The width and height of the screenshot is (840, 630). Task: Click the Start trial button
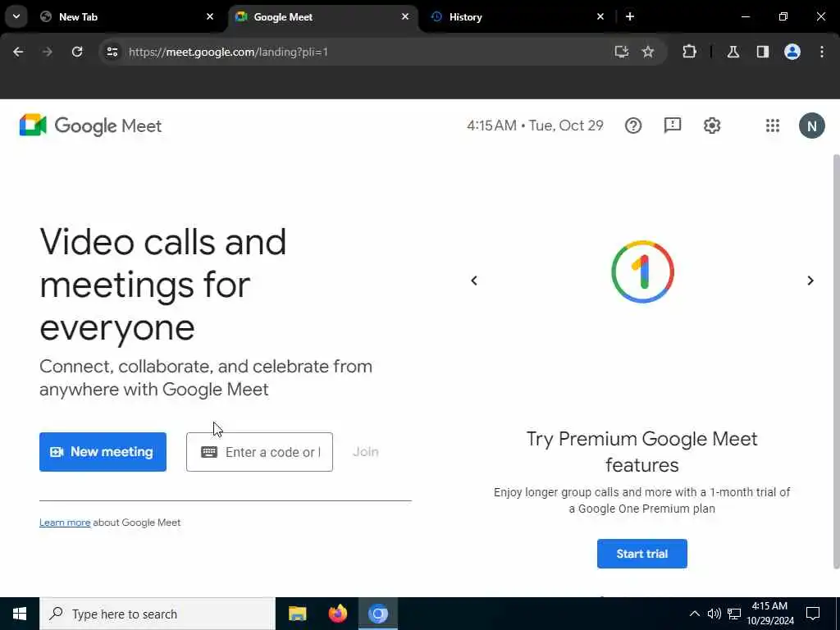pyautogui.click(x=641, y=554)
